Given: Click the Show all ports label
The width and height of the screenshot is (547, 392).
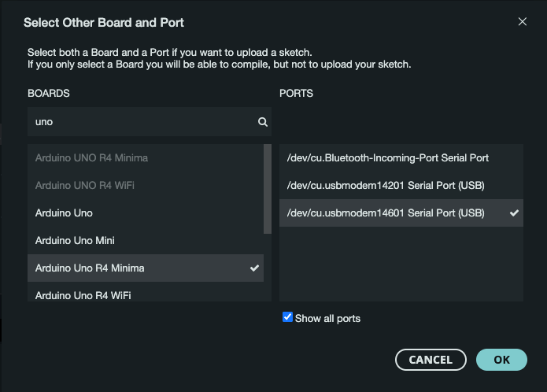Looking at the screenshot, I should [x=327, y=319].
